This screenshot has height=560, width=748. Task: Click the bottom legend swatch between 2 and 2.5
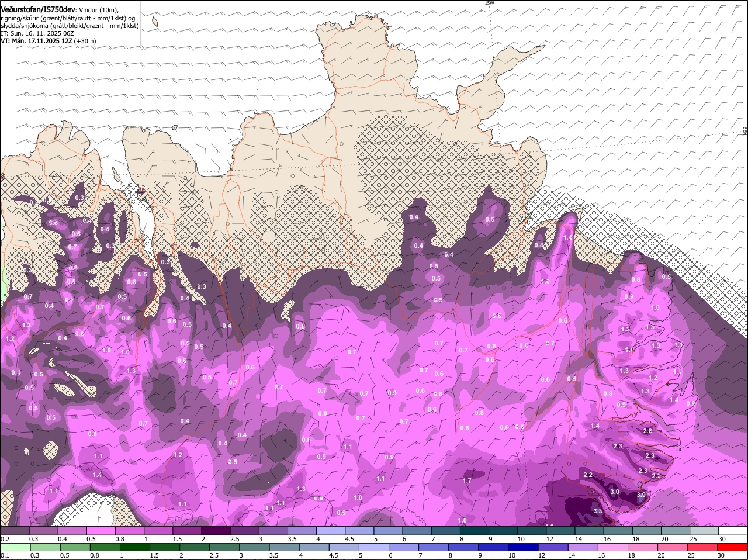(x=195, y=548)
